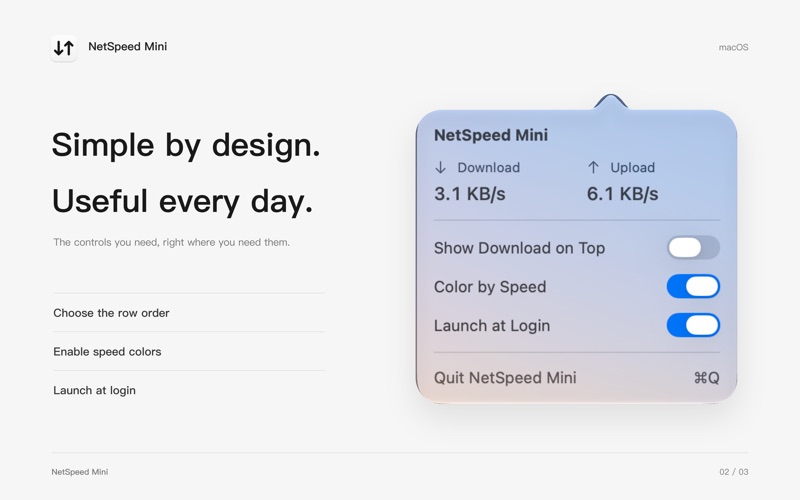The height and width of the screenshot is (500, 800).
Task: Click the NetSpeed Mini header name
Action: tap(128, 46)
